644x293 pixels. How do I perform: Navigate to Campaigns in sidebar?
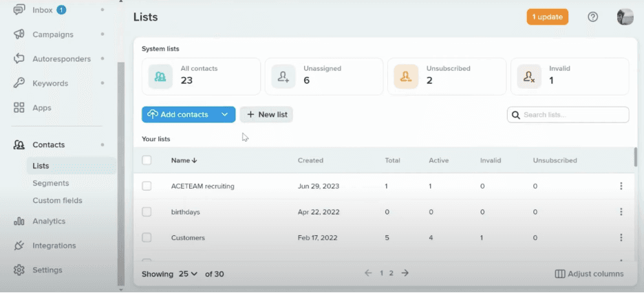pos(53,34)
